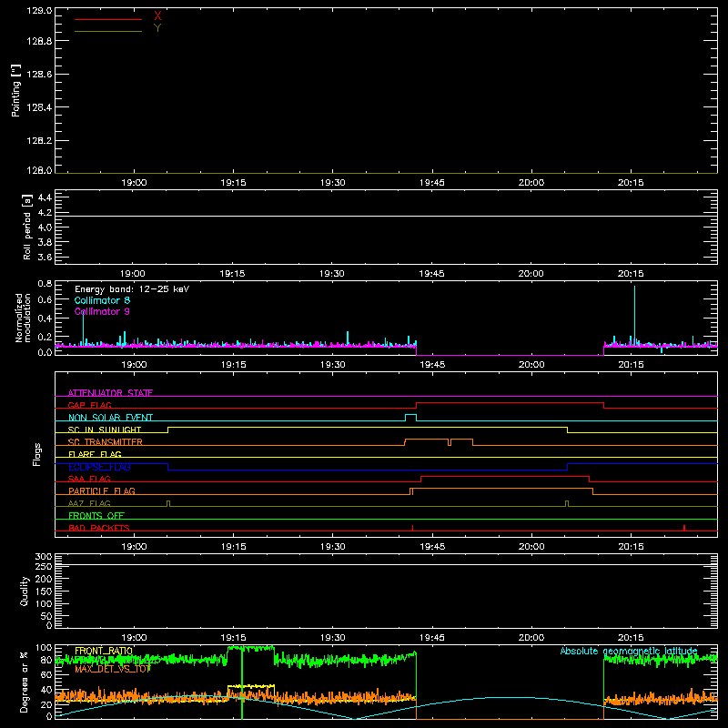
Task: Click the SC_TRANSMITTER flag label
Action: (106, 442)
